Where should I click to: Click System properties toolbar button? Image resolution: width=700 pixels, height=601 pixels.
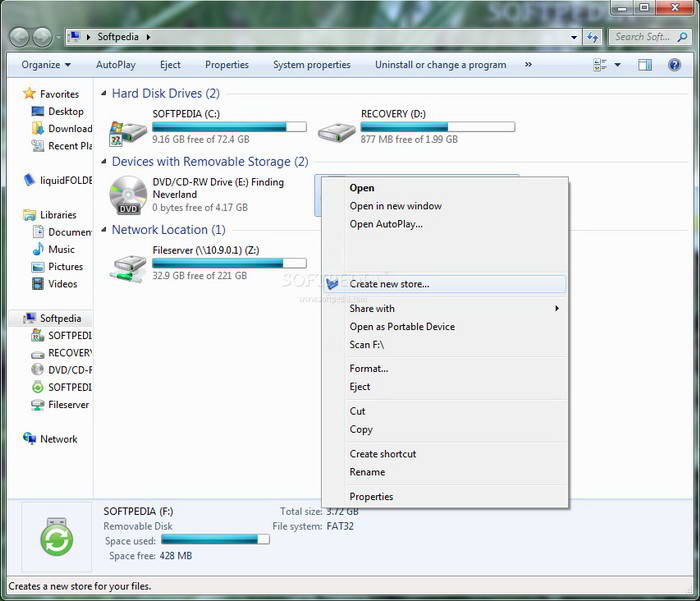(312, 65)
